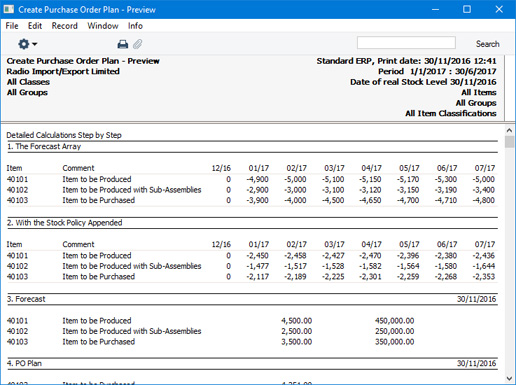This screenshot has width=516, height=385.
Task: Click '4. PO Plan' section title
Action: click(24, 363)
